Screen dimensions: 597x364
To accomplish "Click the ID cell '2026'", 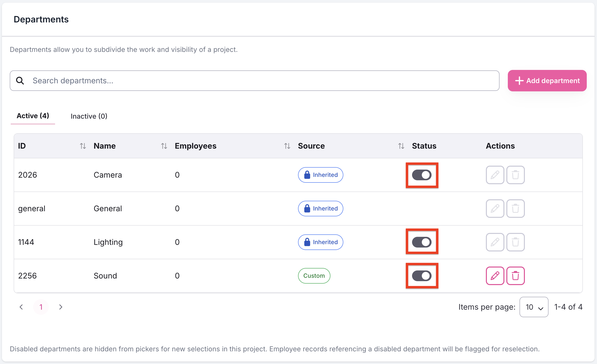I will coord(28,175).
